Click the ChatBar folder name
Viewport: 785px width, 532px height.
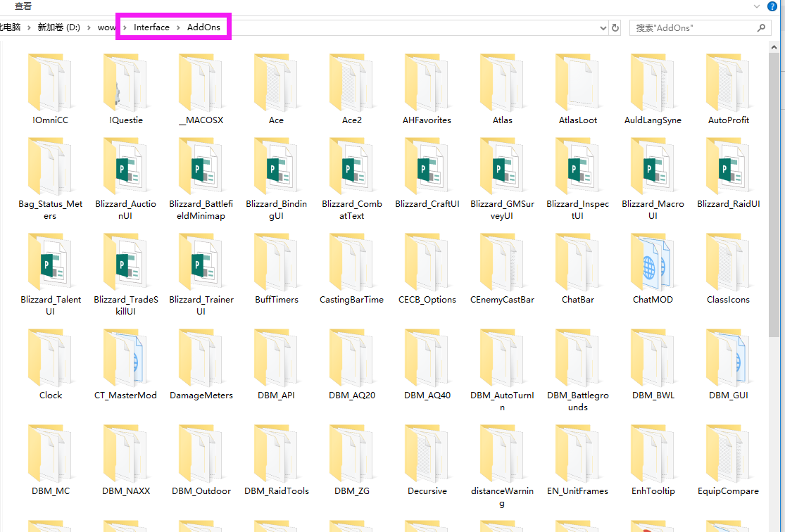click(x=578, y=300)
